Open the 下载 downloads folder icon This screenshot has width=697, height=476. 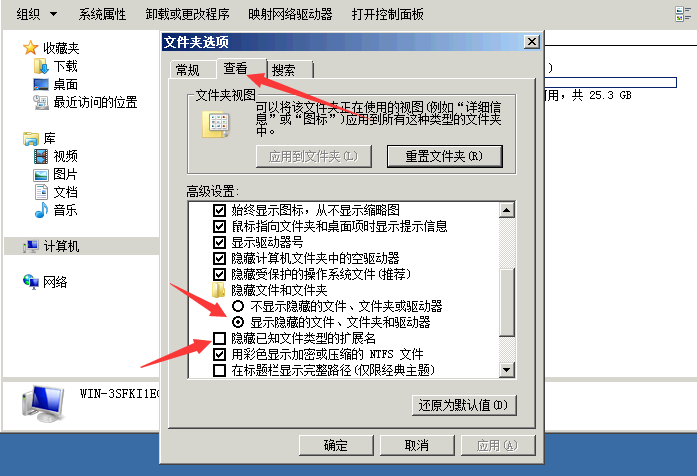point(41,67)
